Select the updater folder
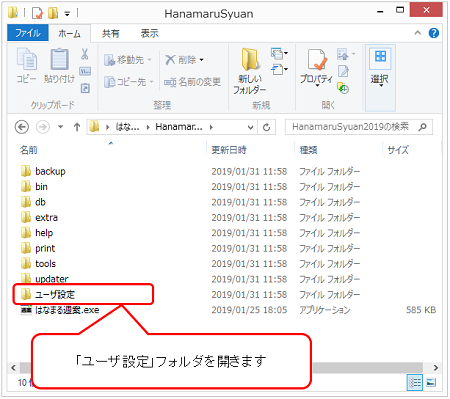The width and height of the screenshot is (450, 399). [x=45, y=278]
